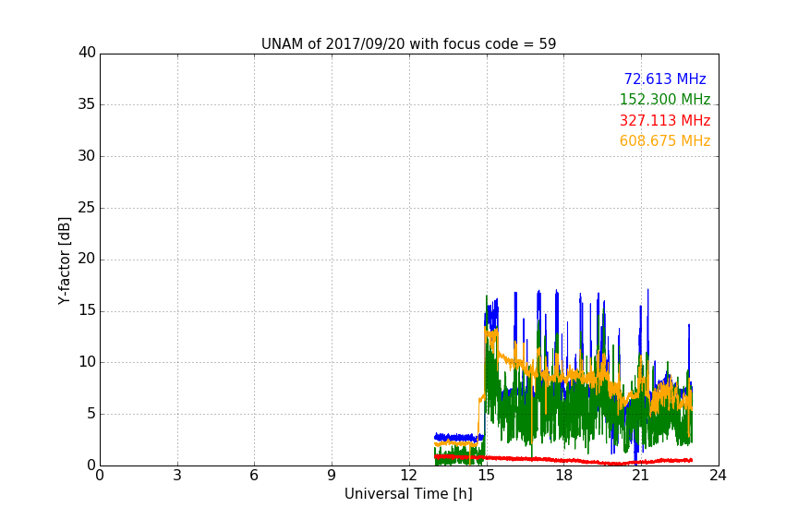Click the x-axis tick label 24
This screenshot has width=798, height=532.
click(x=718, y=476)
